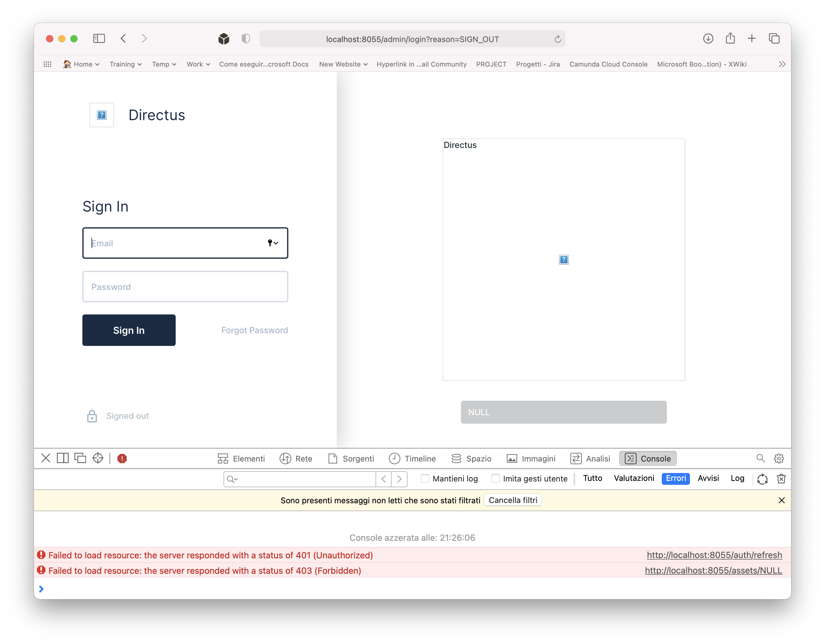The image size is (825, 644).
Task: Expand the Work bookmarks folder
Action: tap(198, 64)
